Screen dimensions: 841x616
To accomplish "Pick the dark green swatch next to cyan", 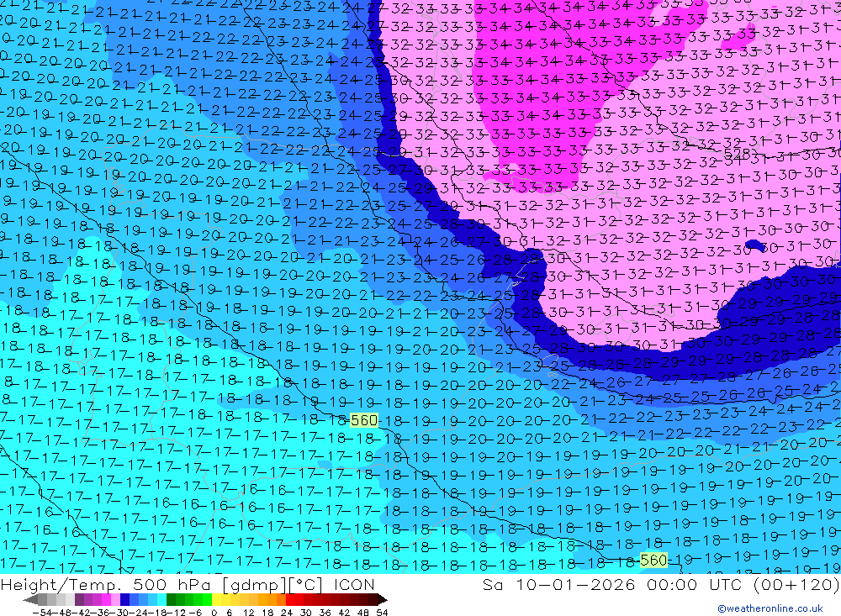I will 171,600.
